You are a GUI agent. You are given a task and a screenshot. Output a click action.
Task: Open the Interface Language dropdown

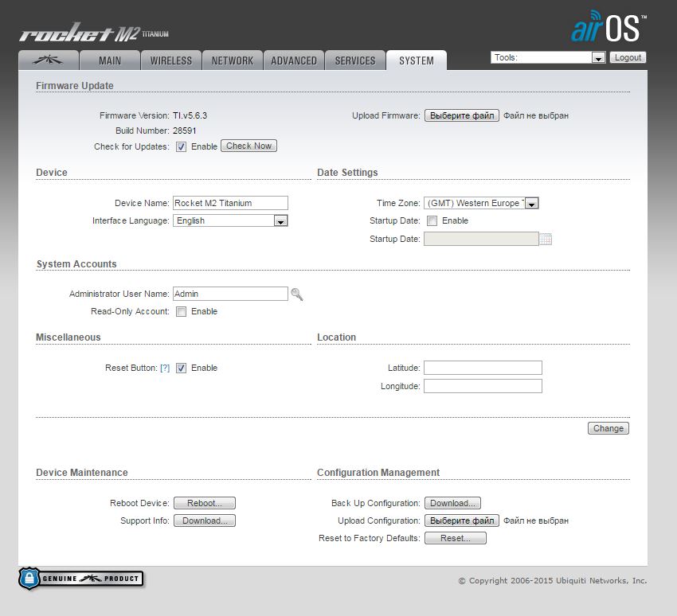pos(230,221)
